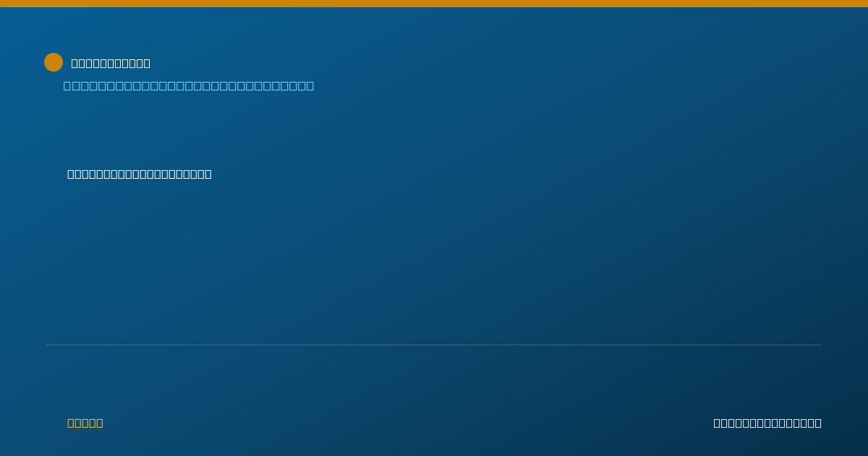Select the white body text line mid-card
Image resolution: width=868 pixels, height=456 pixels.
point(140,174)
